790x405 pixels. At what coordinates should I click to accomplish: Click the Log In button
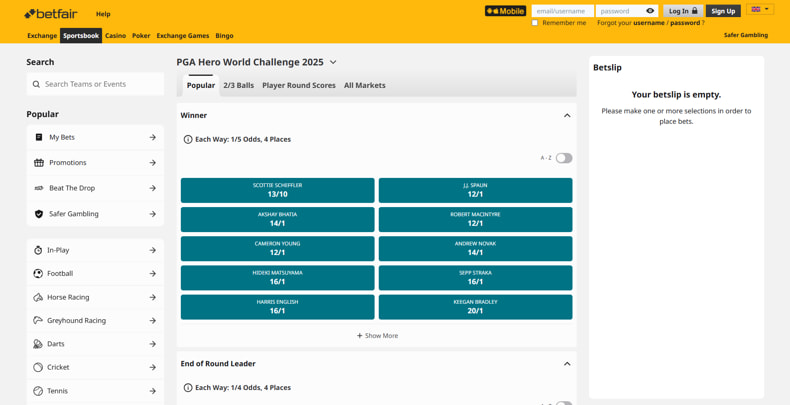coord(683,11)
